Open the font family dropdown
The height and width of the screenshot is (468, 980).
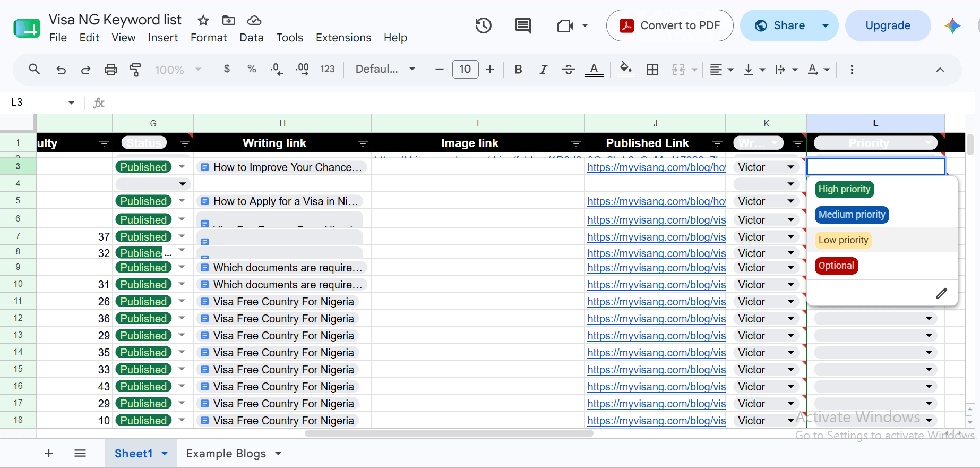(x=385, y=69)
